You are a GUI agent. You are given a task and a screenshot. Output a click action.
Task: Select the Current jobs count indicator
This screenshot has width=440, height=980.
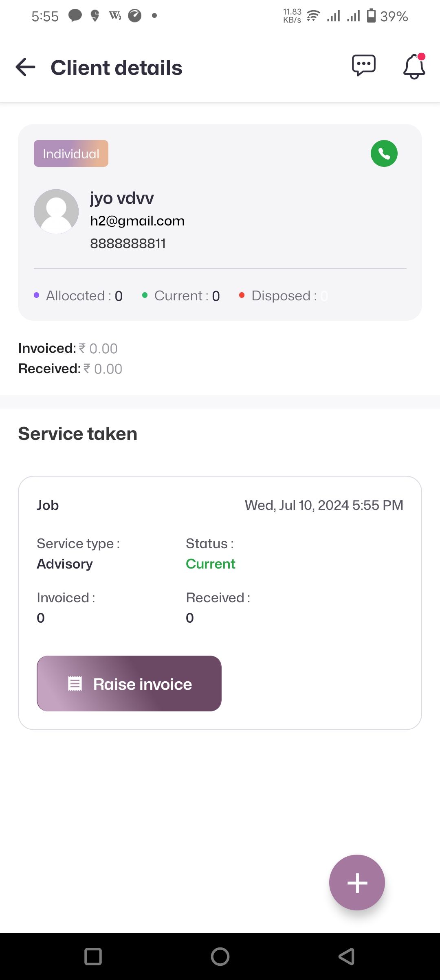(x=181, y=296)
